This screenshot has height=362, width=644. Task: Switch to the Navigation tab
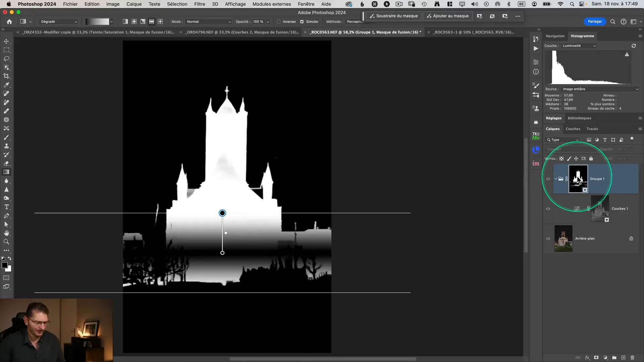coord(555,36)
